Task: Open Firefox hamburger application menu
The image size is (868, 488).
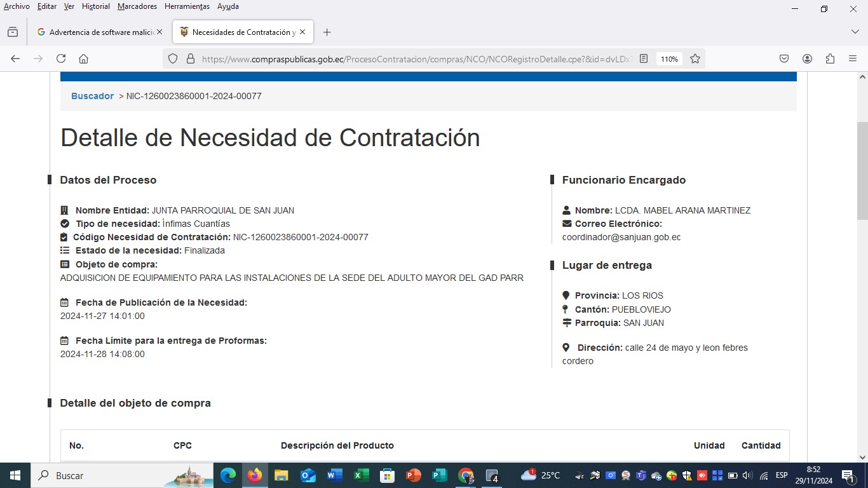Action: click(853, 58)
